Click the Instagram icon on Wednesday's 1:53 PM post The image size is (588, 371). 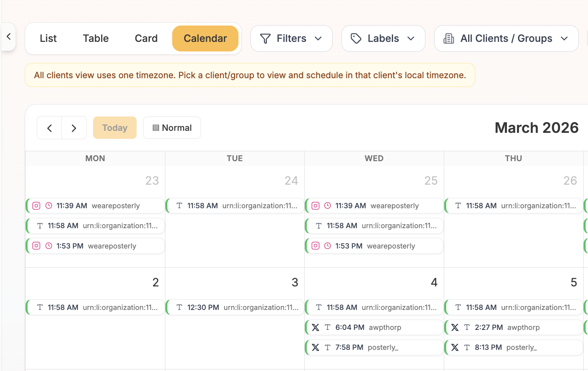(x=315, y=246)
